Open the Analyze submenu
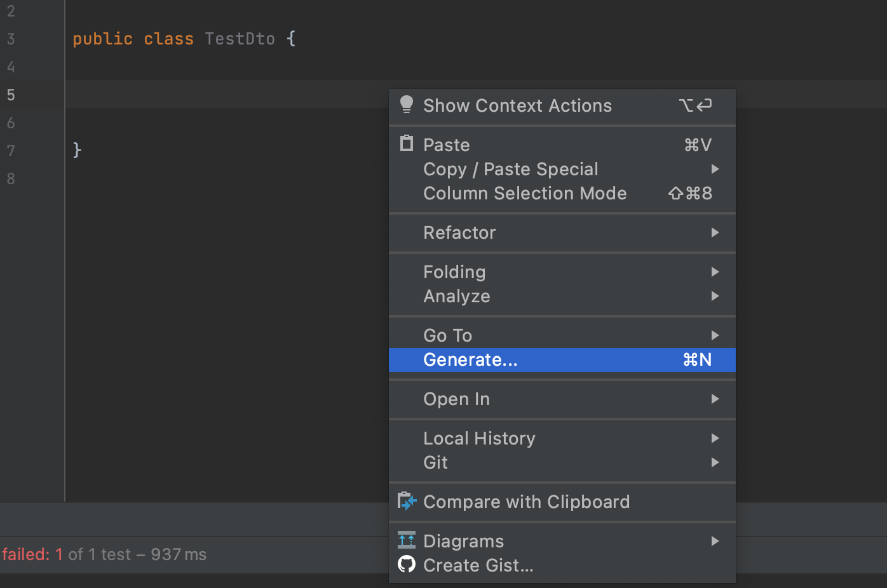This screenshot has height=588, width=887. point(457,297)
